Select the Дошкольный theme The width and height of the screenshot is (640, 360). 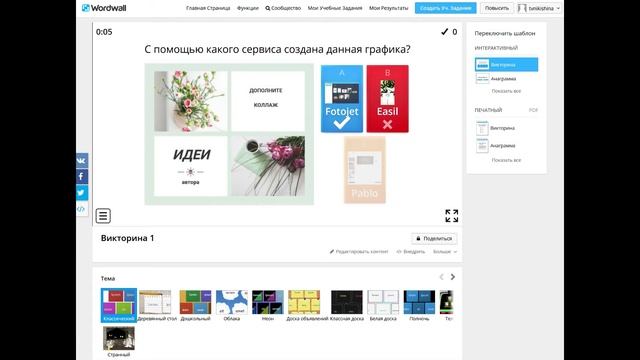[x=196, y=305]
